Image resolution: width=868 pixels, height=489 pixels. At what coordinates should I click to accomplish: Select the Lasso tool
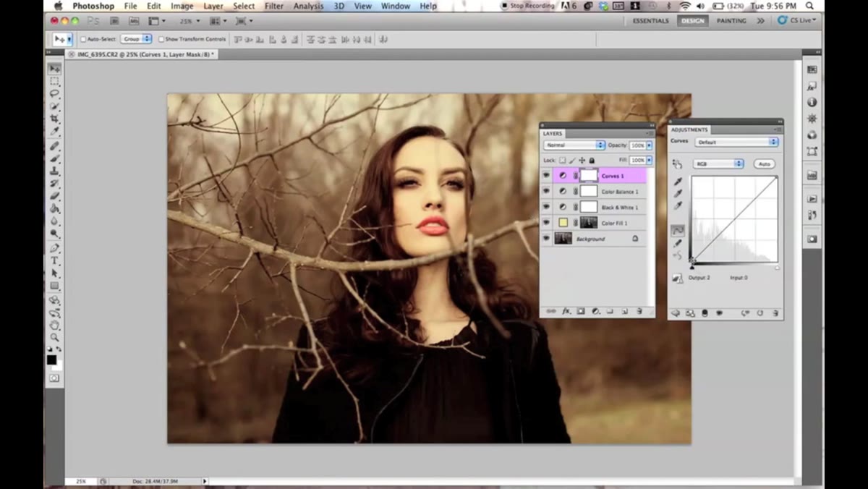tap(54, 93)
